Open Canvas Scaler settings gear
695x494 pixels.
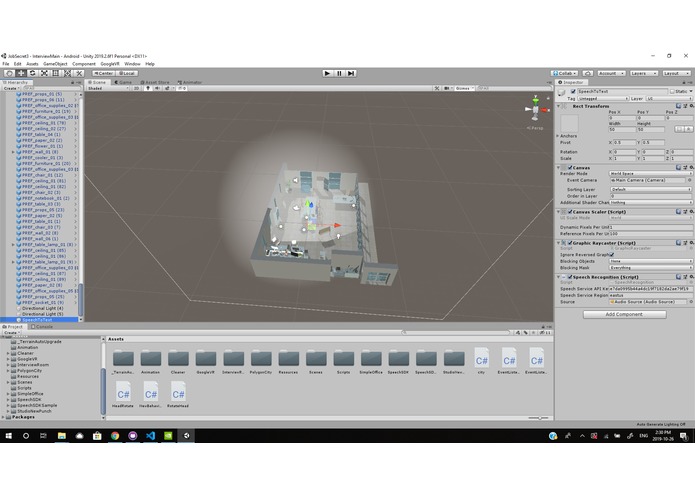click(691, 212)
